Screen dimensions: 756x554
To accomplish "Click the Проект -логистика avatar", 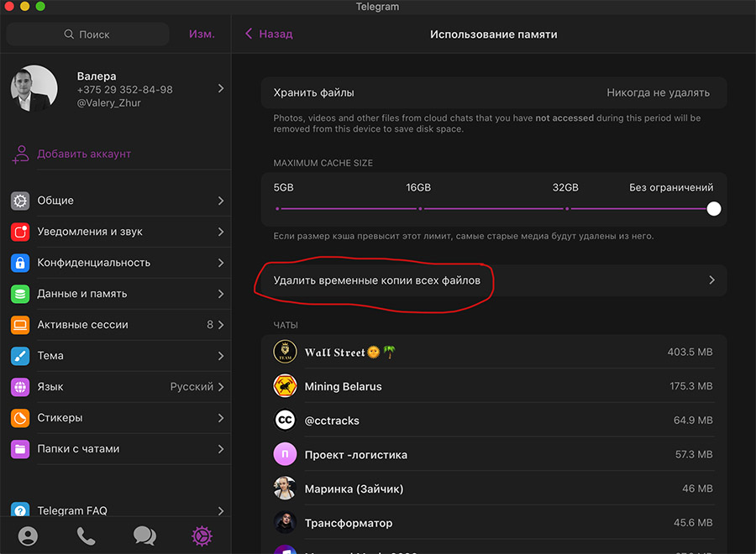I will pyautogui.click(x=285, y=454).
